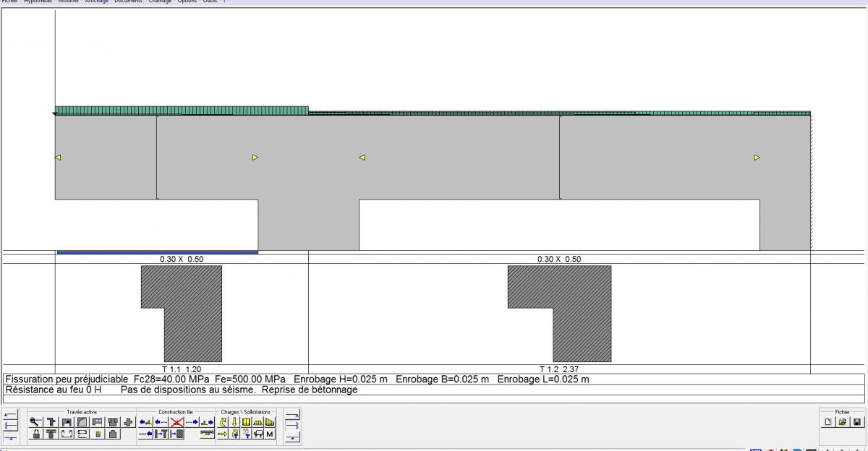This screenshot has width=868, height=451.
Task: Click the '0.30 X 0.50' label of second span
Action: coord(559,259)
